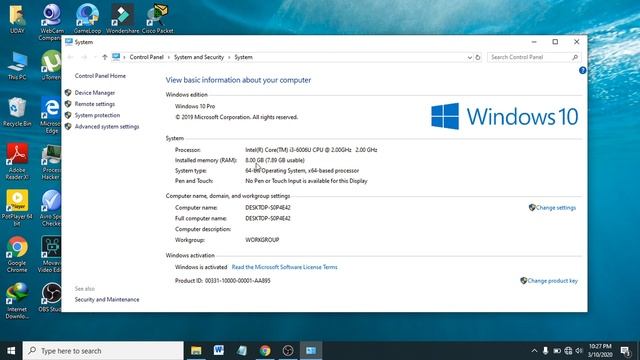Screen dimensions: 640x360
Task: Click the forward navigation arrow
Action: pos(84,57)
